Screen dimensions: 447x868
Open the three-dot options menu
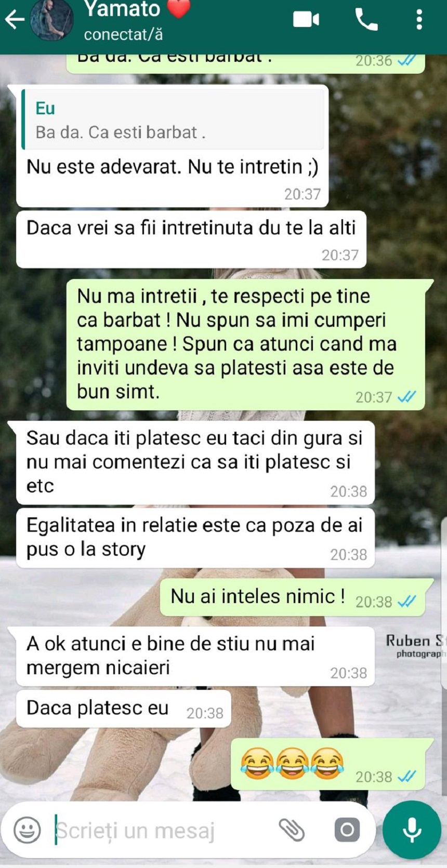coord(419,20)
